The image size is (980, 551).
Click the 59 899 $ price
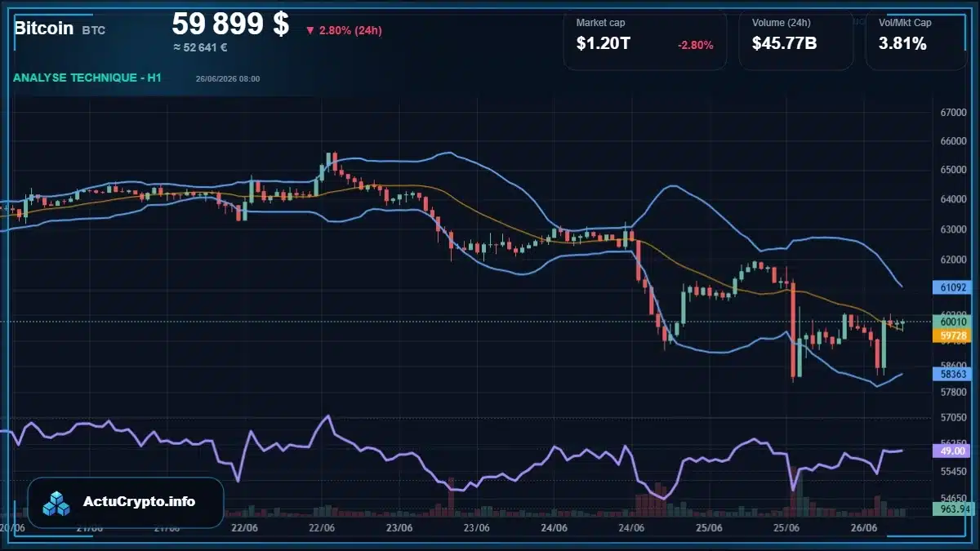pyautogui.click(x=230, y=24)
